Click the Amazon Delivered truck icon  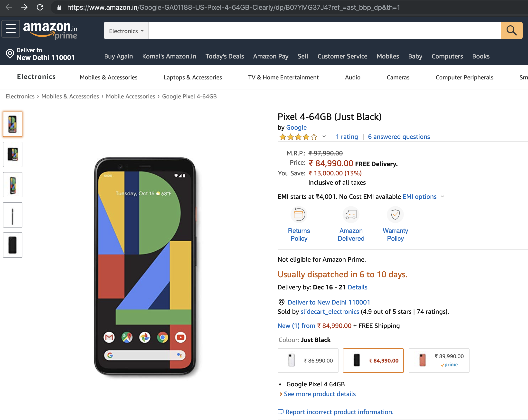(x=350, y=215)
